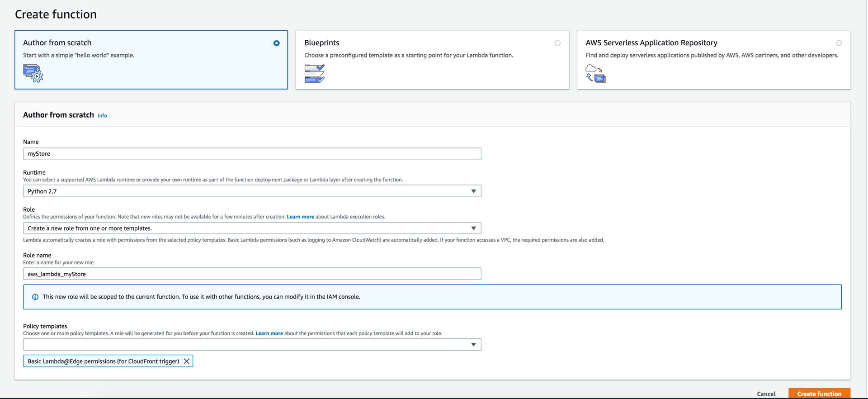This screenshot has height=399, width=868.
Task: Open Learn more about Lambda execution roles
Action: 300,217
